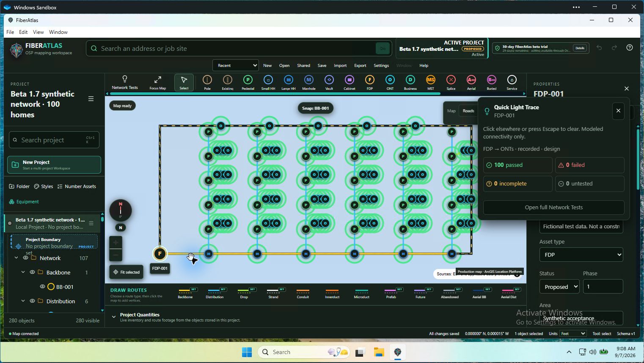Toggle visibility of Distribution folder
Screen dimensions: 644x363
(32, 301)
